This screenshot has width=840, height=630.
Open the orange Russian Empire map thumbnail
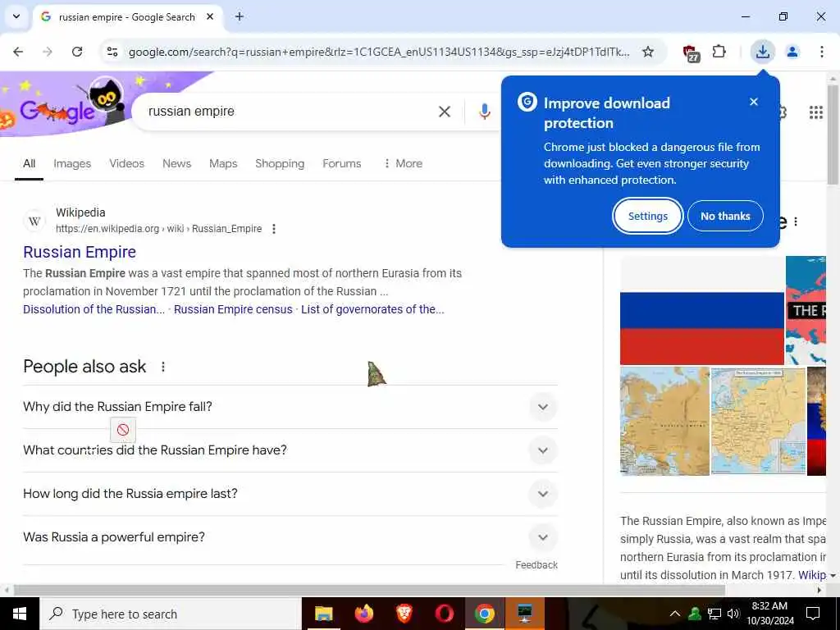[664, 421]
